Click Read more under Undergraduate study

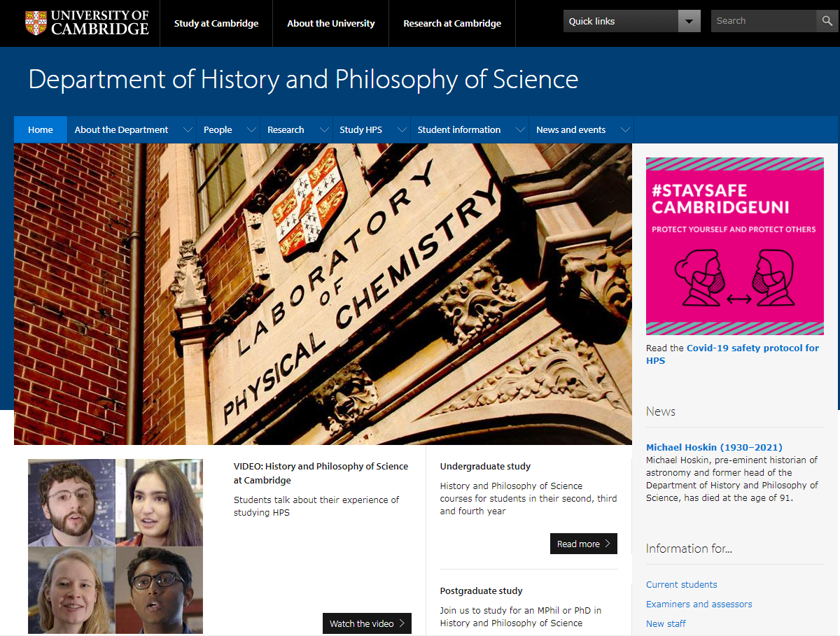pos(583,544)
